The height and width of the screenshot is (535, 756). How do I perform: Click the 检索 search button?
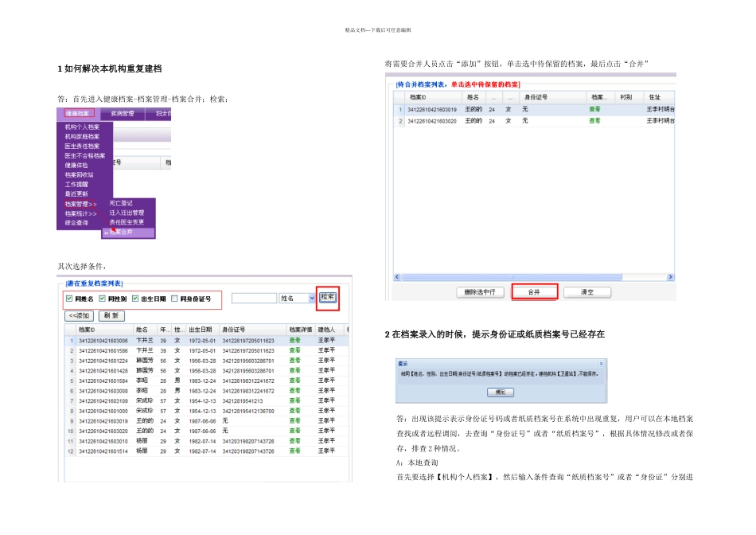pos(327,297)
